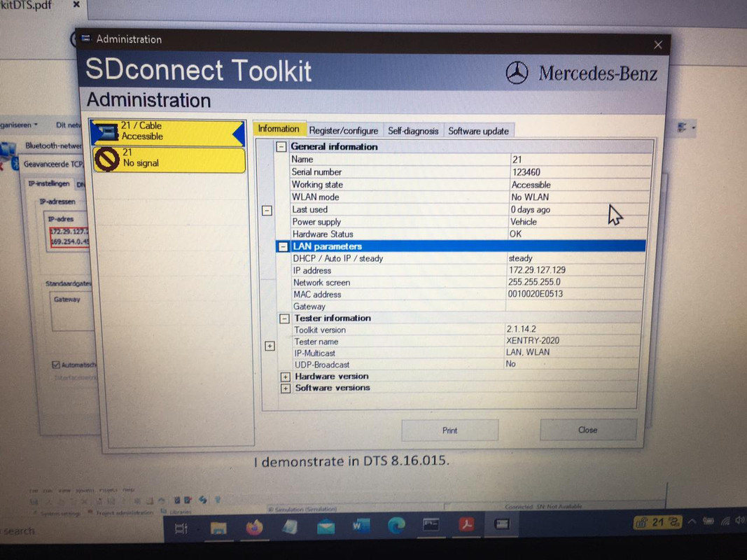Click the Close button
The height and width of the screenshot is (560, 747).
coord(588,430)
